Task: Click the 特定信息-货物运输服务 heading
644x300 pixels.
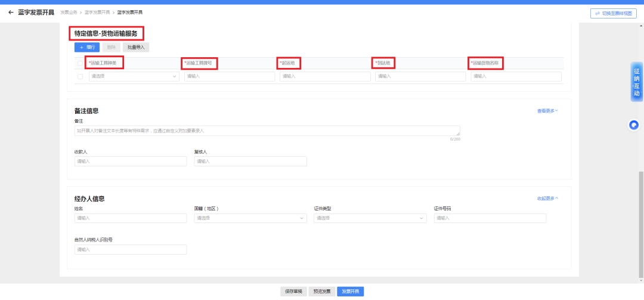Action: (x=106, y=34)
